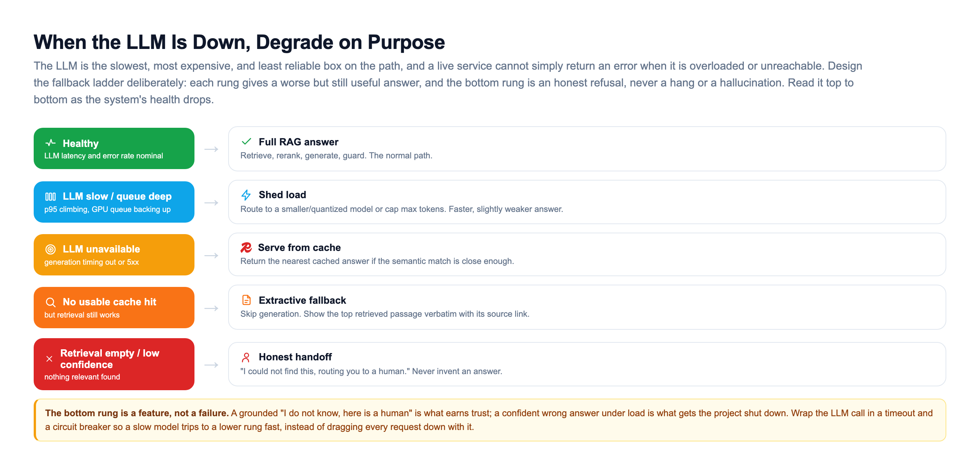Click the document icon beside Extractive fallback

tap(247, 300)
